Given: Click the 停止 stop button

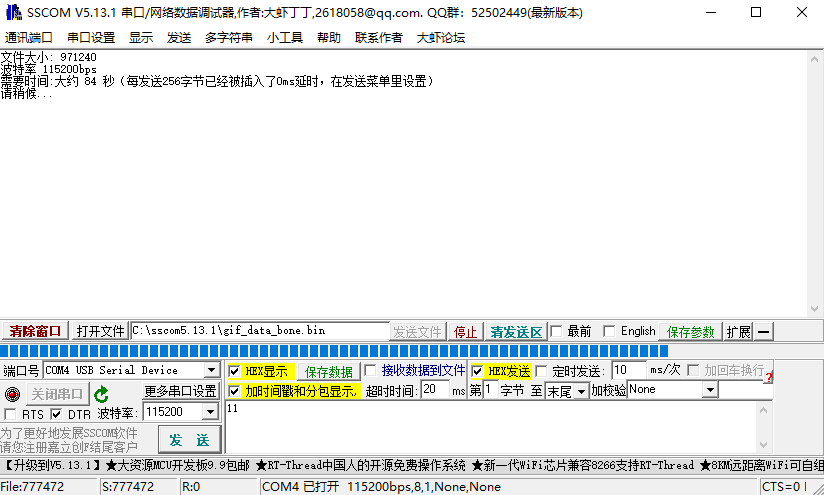Looking at the screenshot, I should pyautogui.click(x=465, y=332).
